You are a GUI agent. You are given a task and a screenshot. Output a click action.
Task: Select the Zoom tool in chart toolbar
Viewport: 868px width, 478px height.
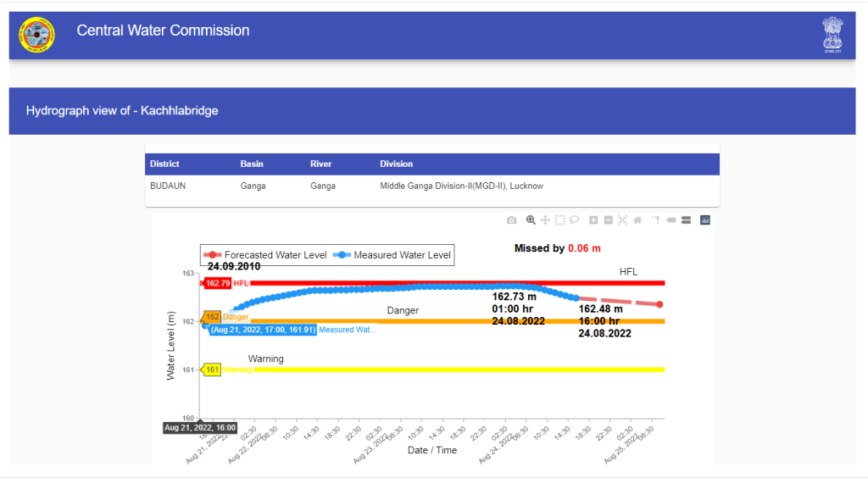[531, 220]
